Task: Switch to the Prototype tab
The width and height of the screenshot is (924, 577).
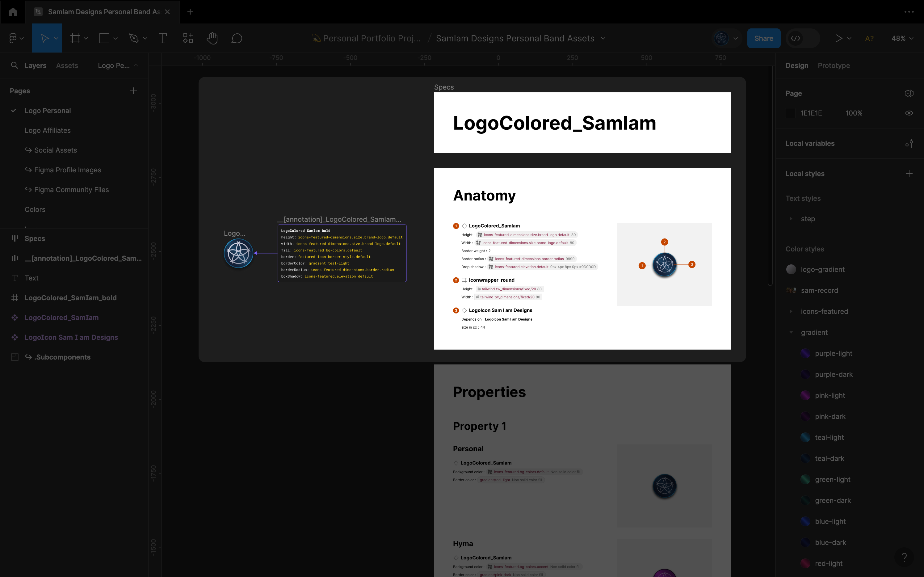Action: 834,65
